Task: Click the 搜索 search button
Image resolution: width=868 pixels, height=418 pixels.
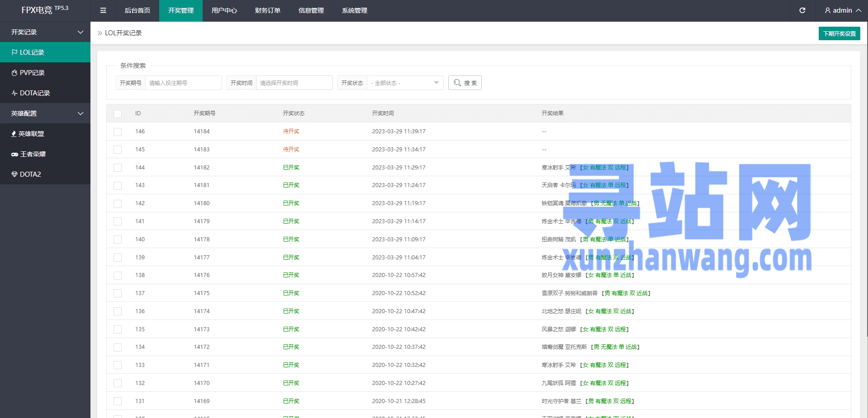Action: (465, 83)
